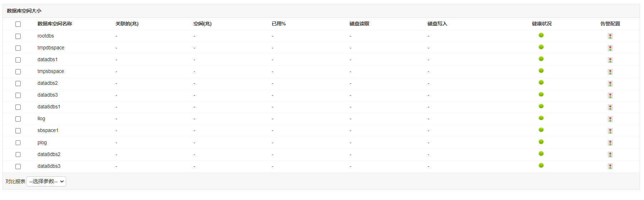644x200 pixels.
Task: Tick the checkbox beside datadbs3
Action: click(18, 95)
